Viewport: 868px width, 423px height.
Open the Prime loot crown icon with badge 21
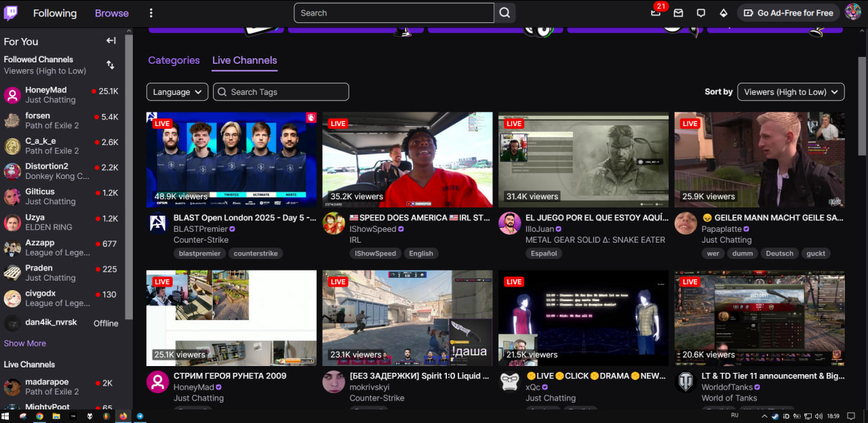pyautogui.click(x=656, y=12)
